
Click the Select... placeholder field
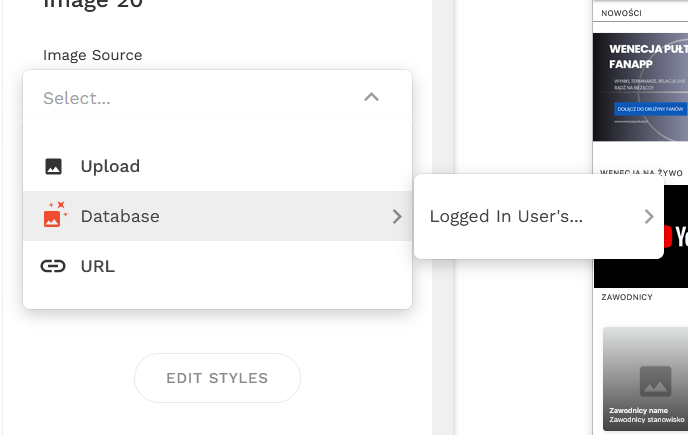[x=218, y=97]
